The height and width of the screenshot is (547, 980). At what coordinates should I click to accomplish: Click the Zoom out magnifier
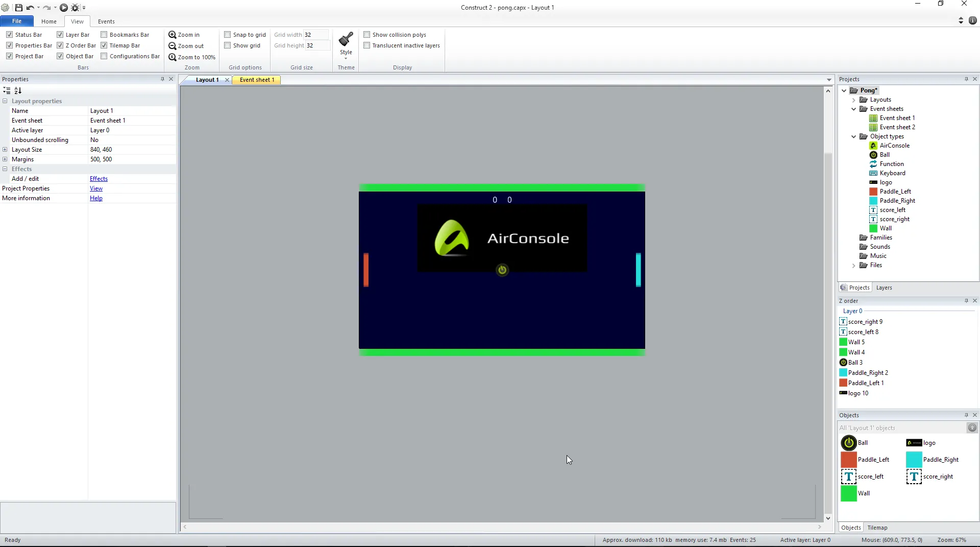173,46
